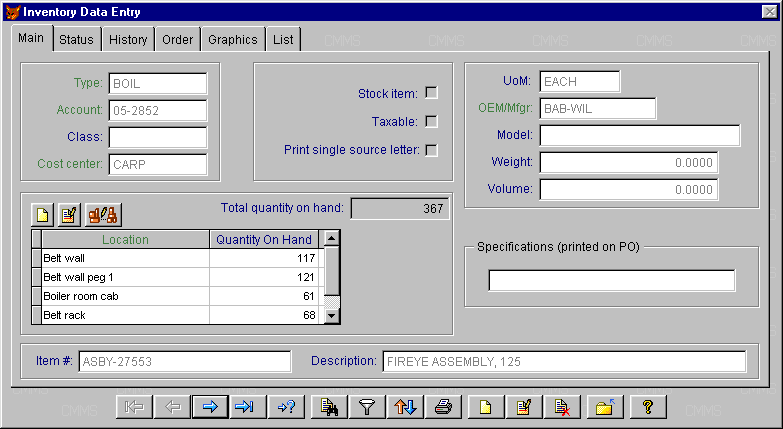Edit location icon above the table
783x429 pixels.
click(69, 214)
